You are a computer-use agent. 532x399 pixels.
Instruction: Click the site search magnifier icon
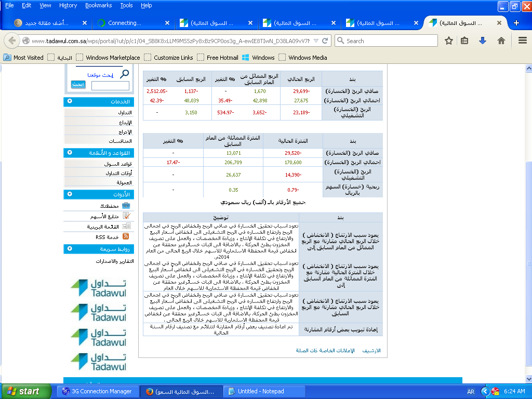point(125,74)
